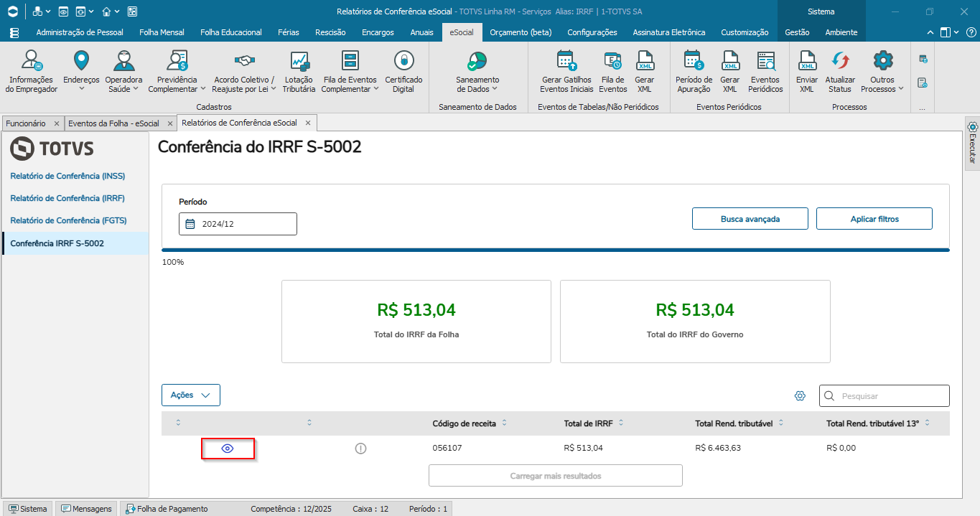Open Fila de Eventos in Tabelas/Não Periódicos
The image size is (980, 516).
click(613, 72)
